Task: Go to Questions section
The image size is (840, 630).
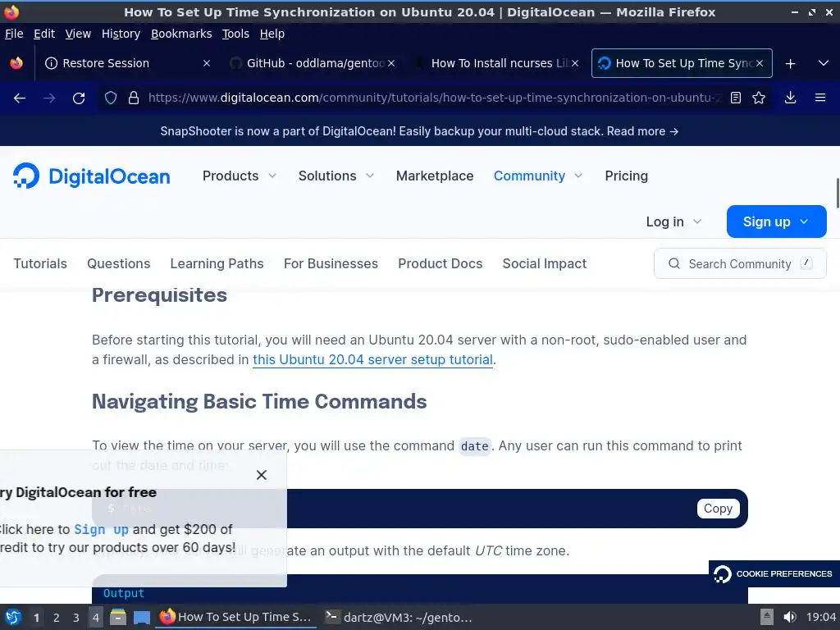Action: point(118,263)
